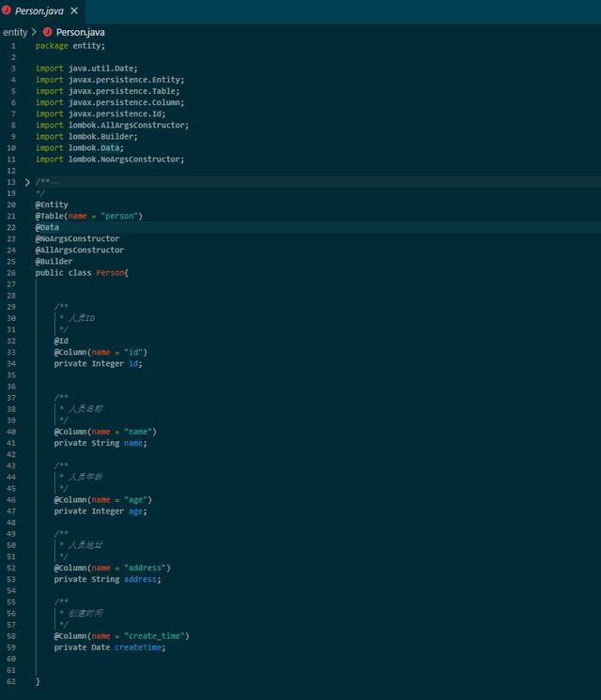Click the Java icon in the breadcrumb

pos(47,32)
